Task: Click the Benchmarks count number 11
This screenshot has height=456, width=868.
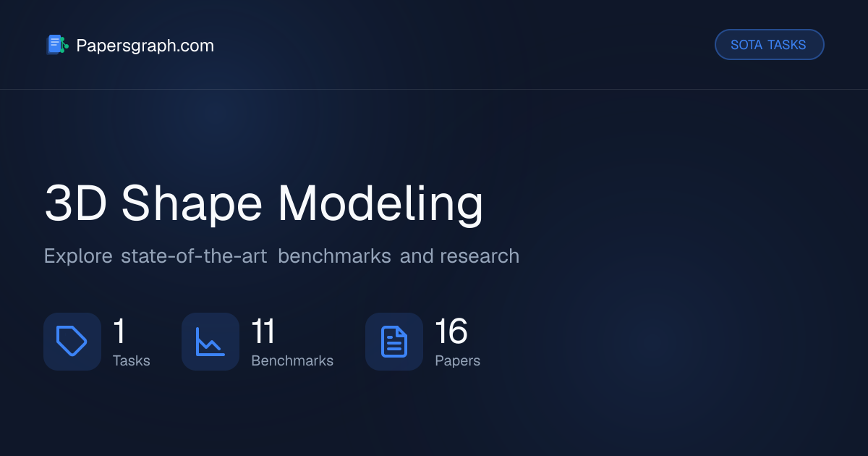Action: [263, 332]
